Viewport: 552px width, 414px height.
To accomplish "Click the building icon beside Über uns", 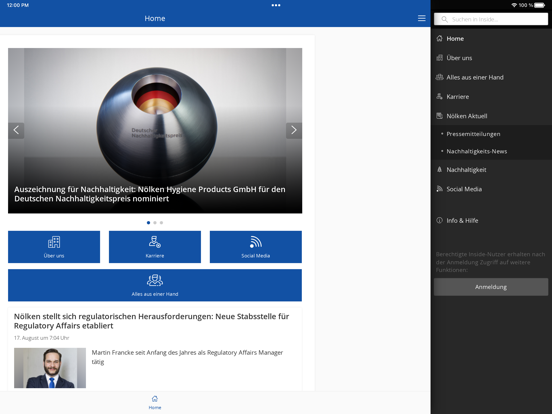I will (439, 58).
